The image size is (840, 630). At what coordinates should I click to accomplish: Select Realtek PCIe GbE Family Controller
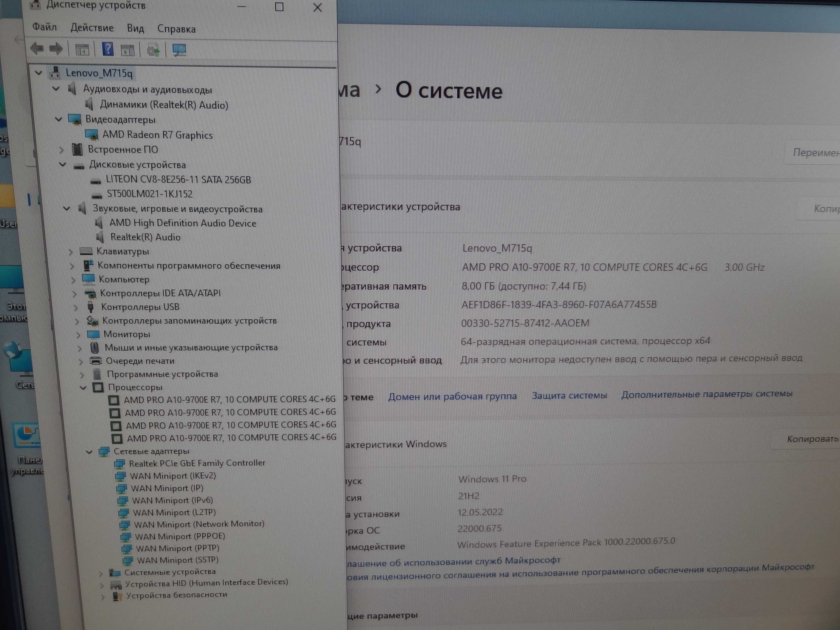coord(197,463)
